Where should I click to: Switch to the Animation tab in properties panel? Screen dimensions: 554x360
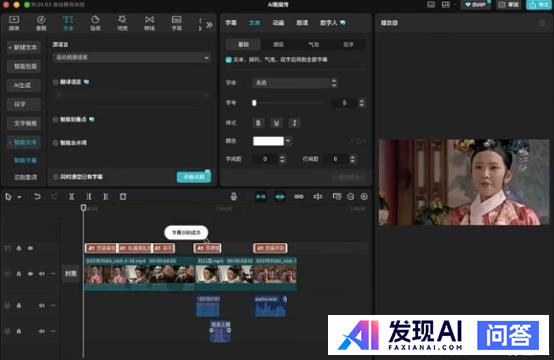coord(278,23)
